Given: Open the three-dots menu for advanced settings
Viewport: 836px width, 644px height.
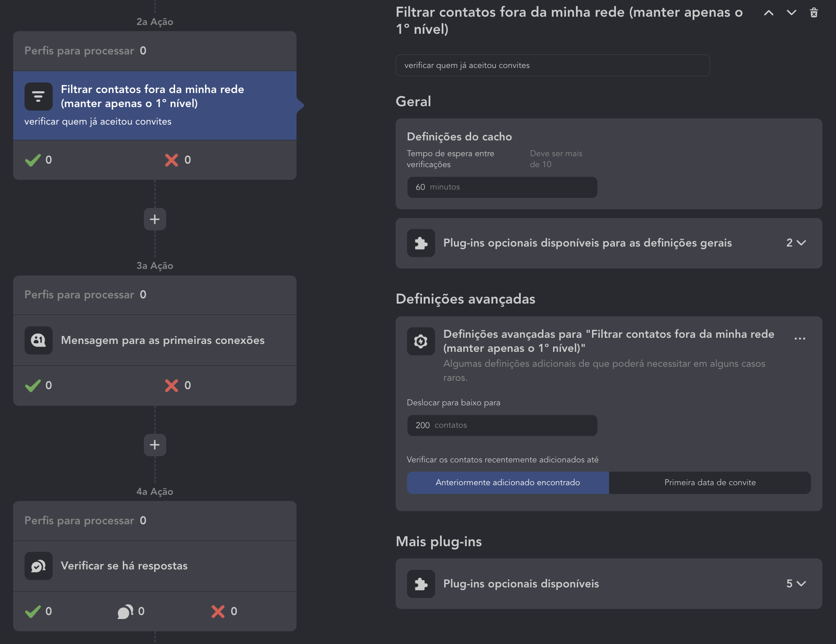Looking at the screenshot, I should click(800, 339).
